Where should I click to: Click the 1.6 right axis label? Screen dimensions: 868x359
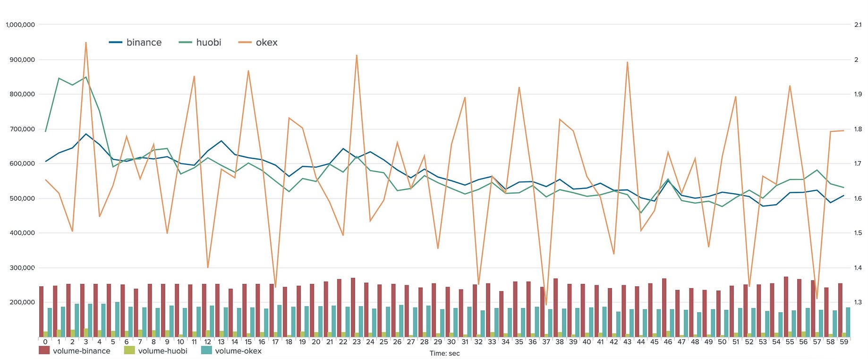coord(858,198)
